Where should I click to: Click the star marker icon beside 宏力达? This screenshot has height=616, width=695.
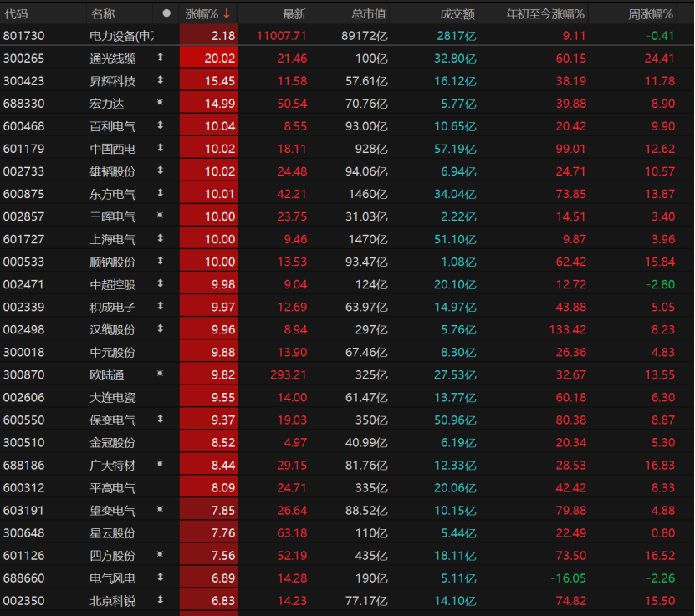pyautogui.click(x=161, y=102)
